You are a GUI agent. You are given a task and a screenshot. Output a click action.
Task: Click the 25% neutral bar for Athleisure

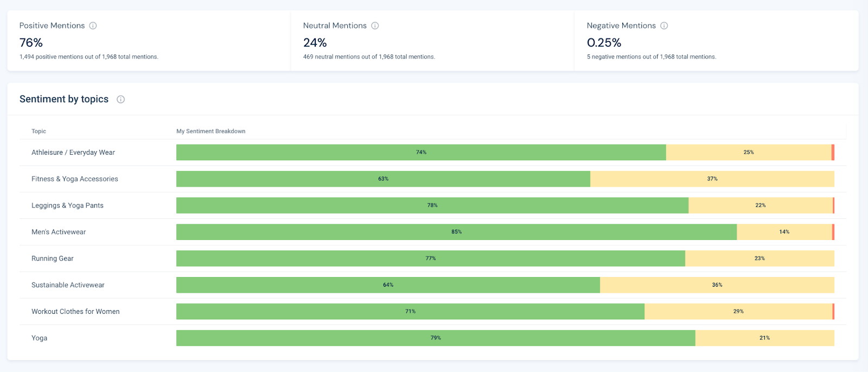pyautogui.click(x=749, y=153)
